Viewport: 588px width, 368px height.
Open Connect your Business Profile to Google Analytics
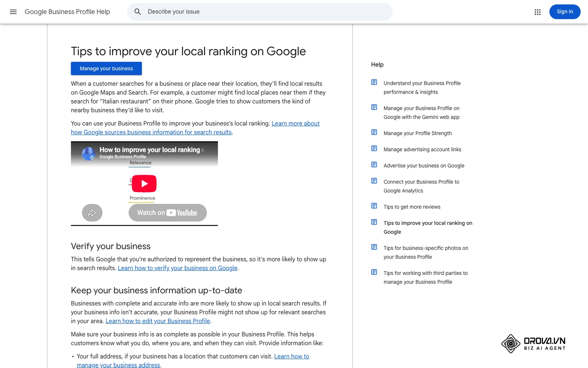click(421, 186)
